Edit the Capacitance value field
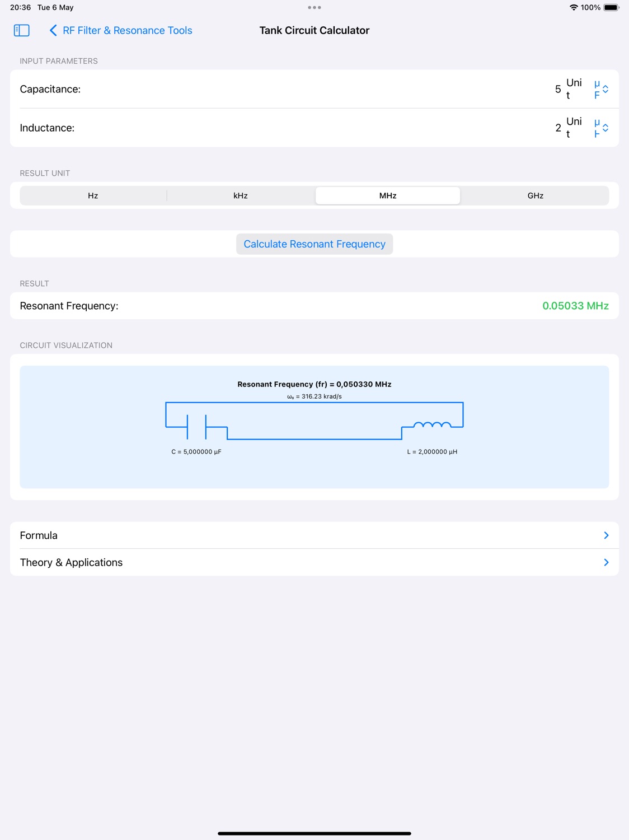Screen dimensions: 629x840 tap(558, 89)
